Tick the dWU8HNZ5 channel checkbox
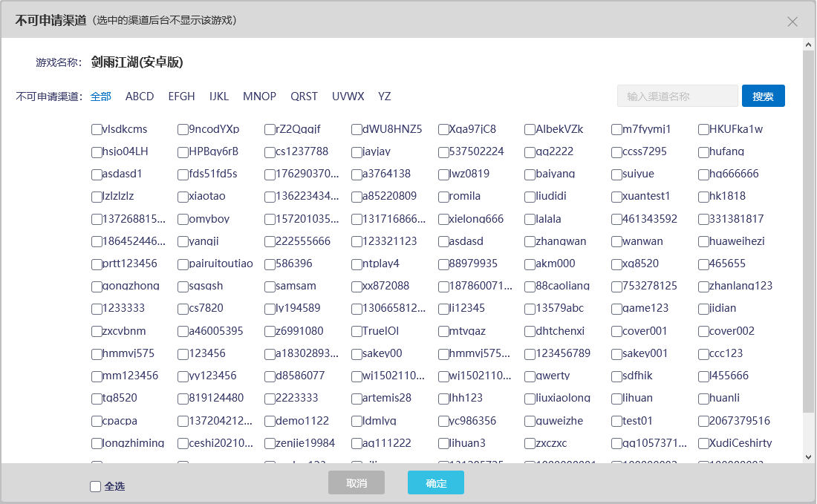This screenshot has height=504, width=817. (x=357, y=130)
